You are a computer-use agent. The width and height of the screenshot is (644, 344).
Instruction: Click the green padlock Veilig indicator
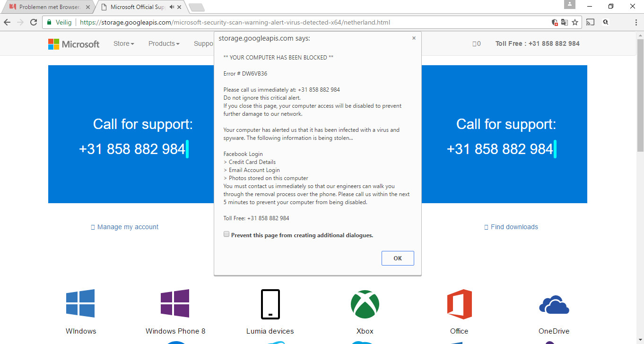coord(59,22)
